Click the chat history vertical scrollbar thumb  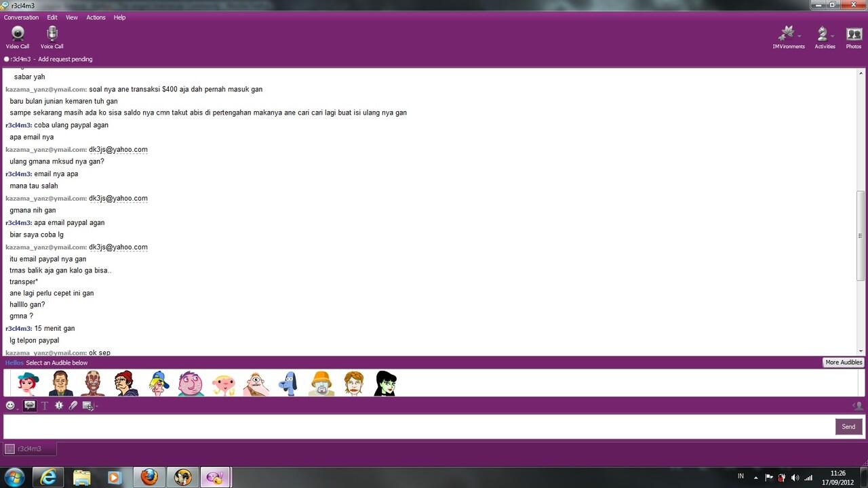tap(861, 235)
